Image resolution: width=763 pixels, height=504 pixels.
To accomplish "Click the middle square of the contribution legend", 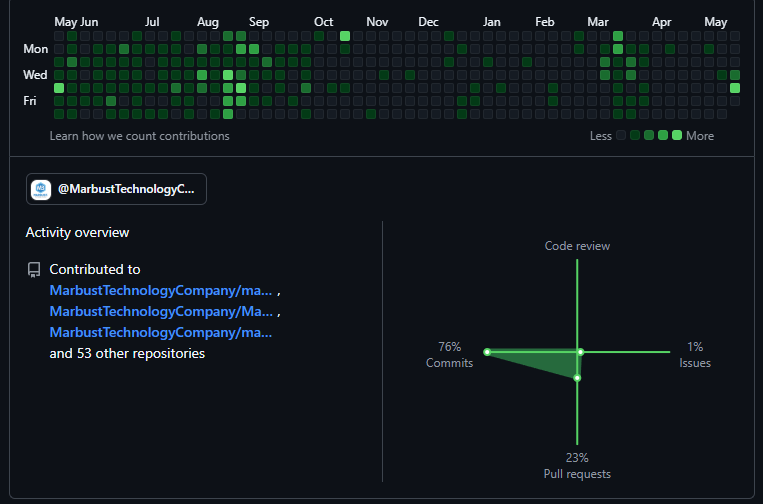I will pyautogui.click(x=649, y=135).
